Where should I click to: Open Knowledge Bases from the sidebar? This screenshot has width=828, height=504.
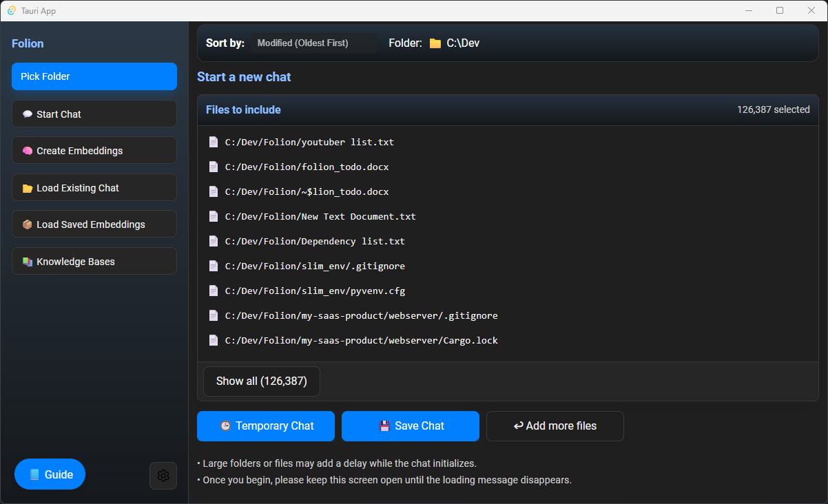click(x=94, y=262)
